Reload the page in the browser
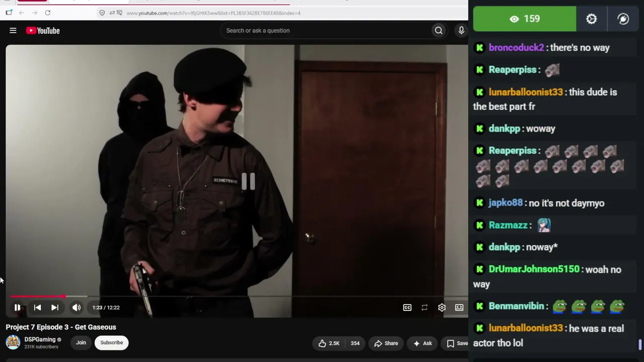The height and width of the screenshot is (362, 644). point(47,13)
